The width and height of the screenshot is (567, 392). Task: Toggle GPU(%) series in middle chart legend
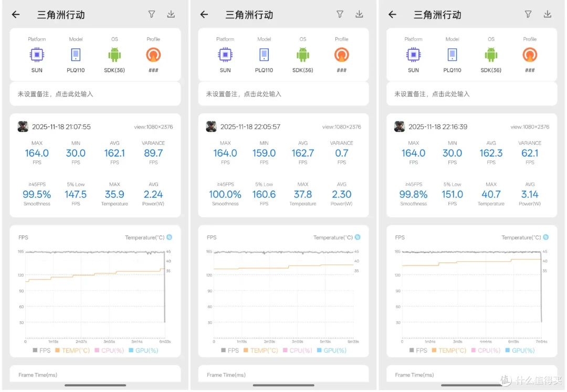pos(332,351)
